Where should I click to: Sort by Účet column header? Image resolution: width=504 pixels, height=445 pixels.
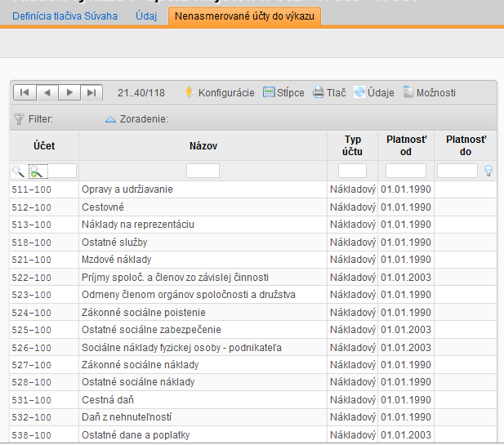click(x=44, y=146)
